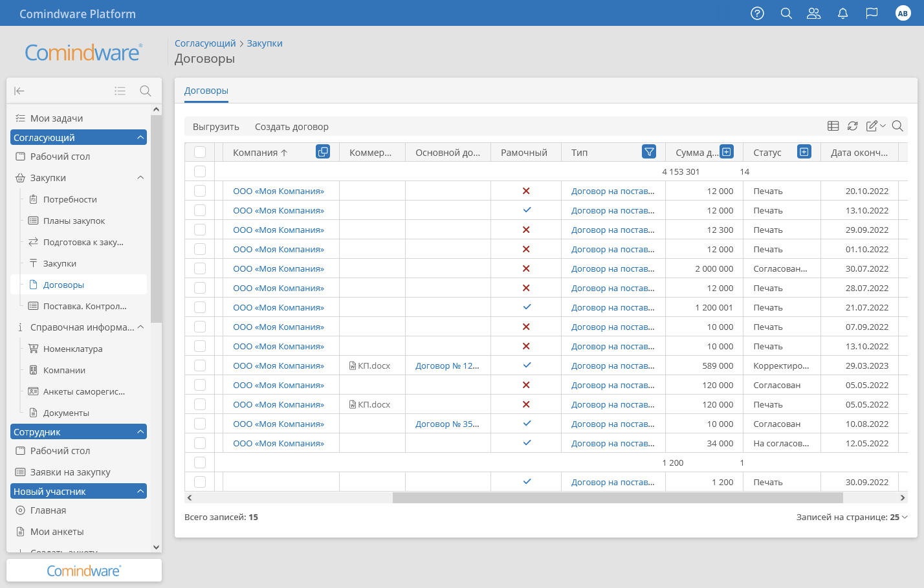
Task: Check the group header row with total 4 153 301
Action: [x=200, y=171]
